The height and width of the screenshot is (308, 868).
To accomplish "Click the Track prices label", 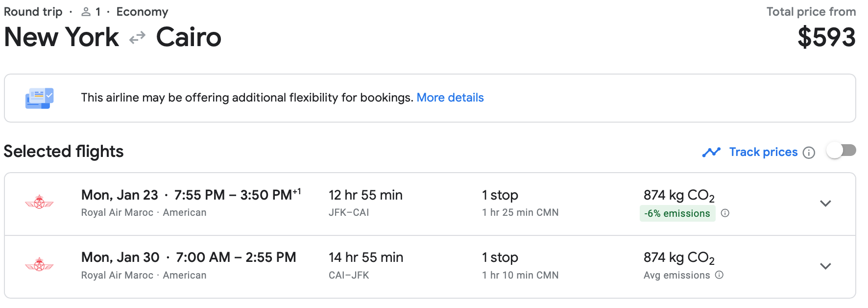I will click(763, 152).
